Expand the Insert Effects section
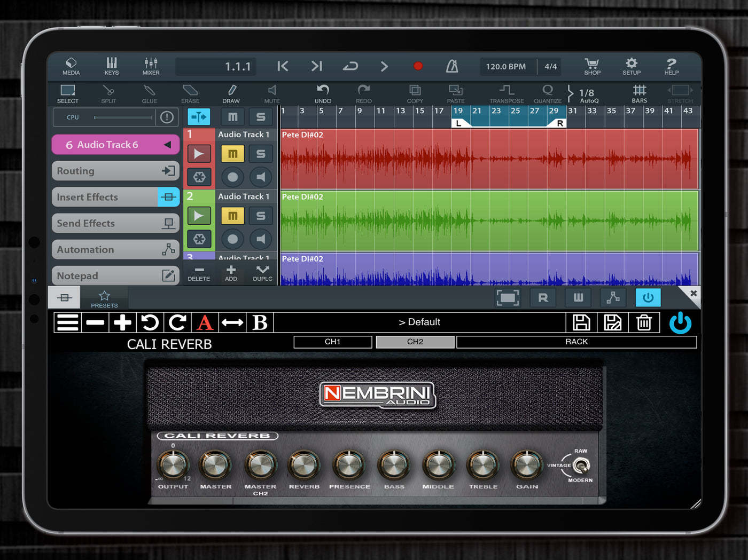This screenshot has height=560, width=748. 115,197
